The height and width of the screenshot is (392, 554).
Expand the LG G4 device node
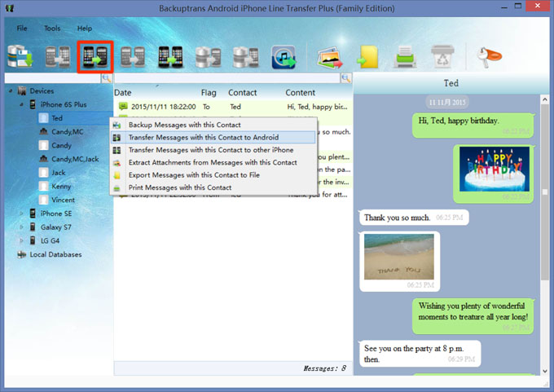click(x=21, y=240)
